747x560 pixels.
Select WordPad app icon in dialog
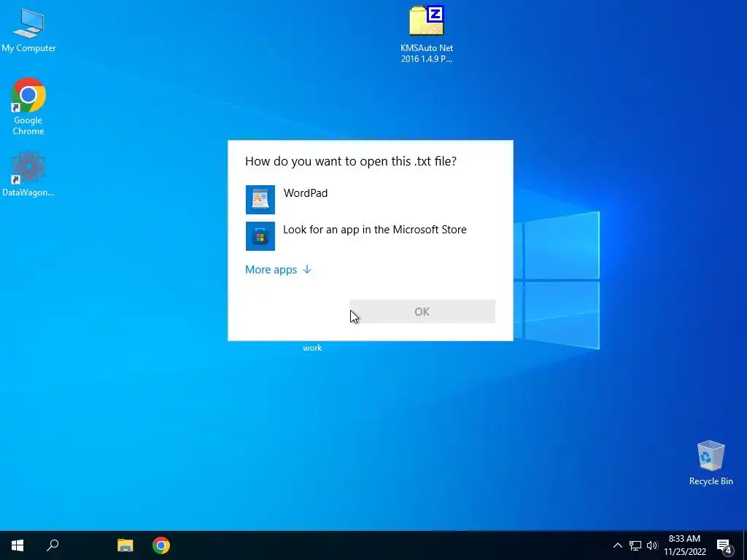pyautogui.click(x=260, y=200)
